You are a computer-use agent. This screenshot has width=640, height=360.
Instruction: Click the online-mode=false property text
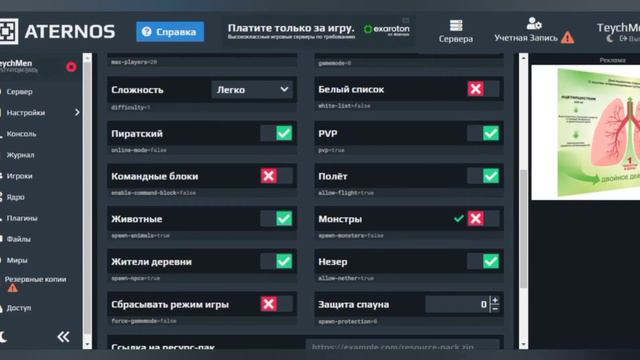point(139,150)
